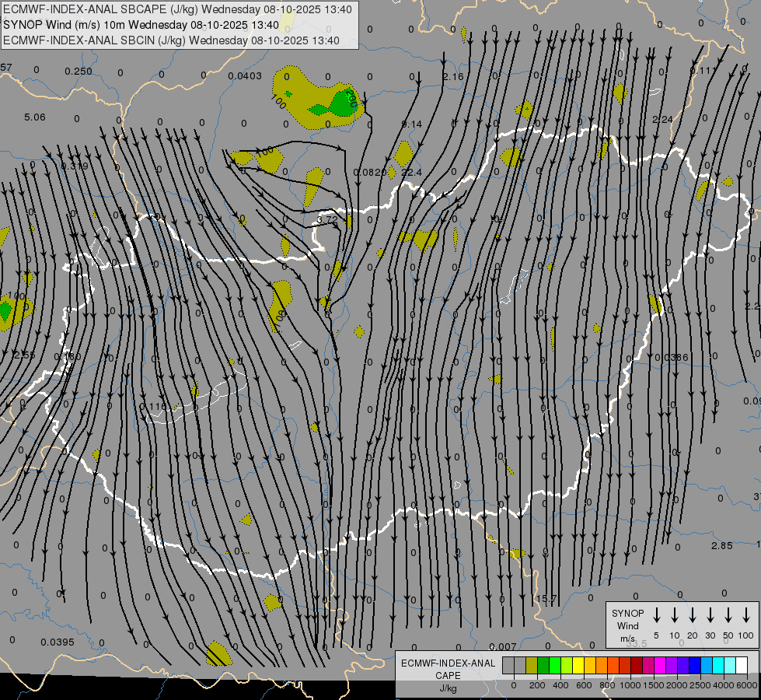The height and width of the screenshot is (700, 761).
Task: Click the 10 m/s wind arrow in legend
Action: click(x=675, y=615)
